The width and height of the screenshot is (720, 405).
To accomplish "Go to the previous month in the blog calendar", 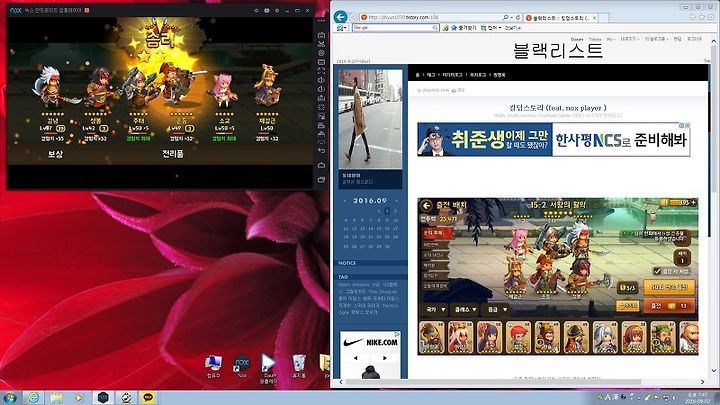I will (345, 201).
